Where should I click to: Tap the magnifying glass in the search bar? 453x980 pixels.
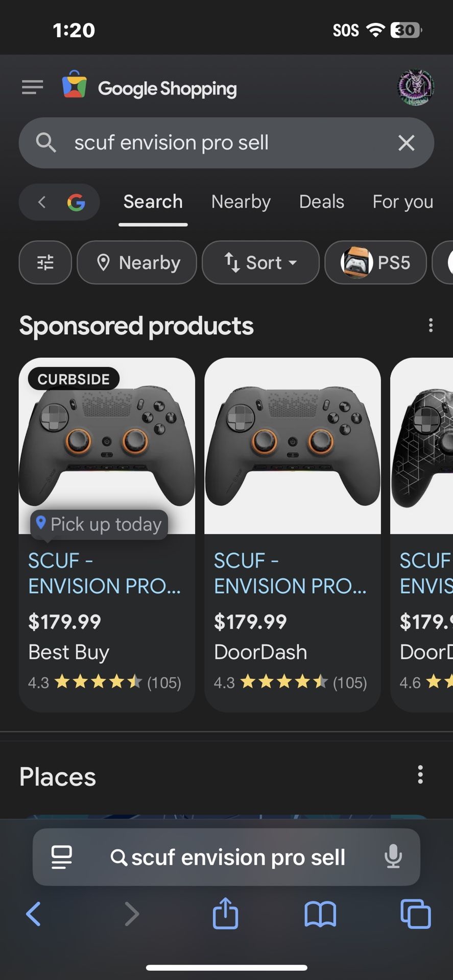(46, 143)
